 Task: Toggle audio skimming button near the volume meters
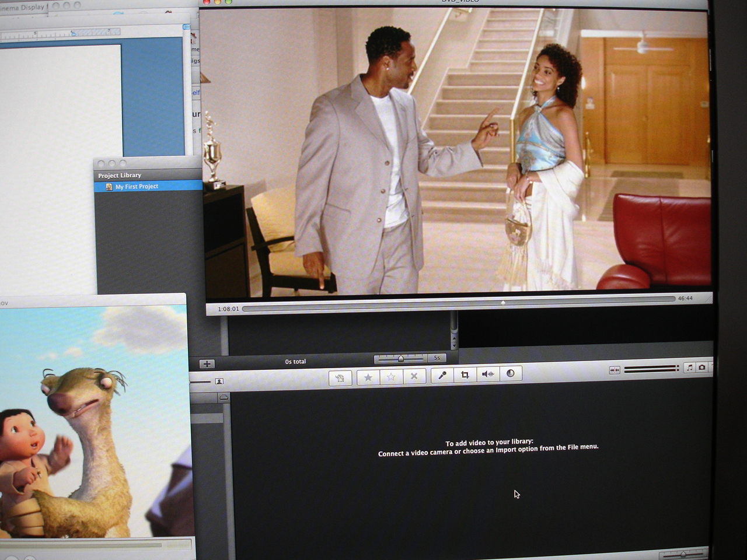click(x=615, y=370)
